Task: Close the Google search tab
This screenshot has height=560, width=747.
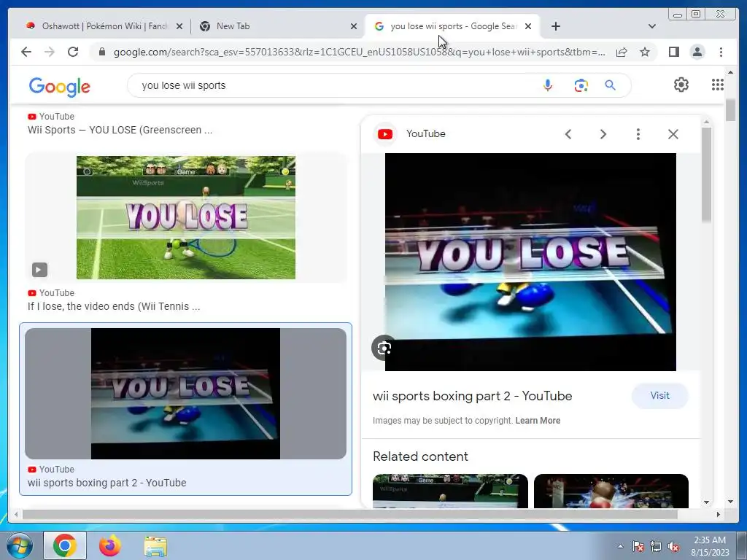Action: tap(528, 27)
